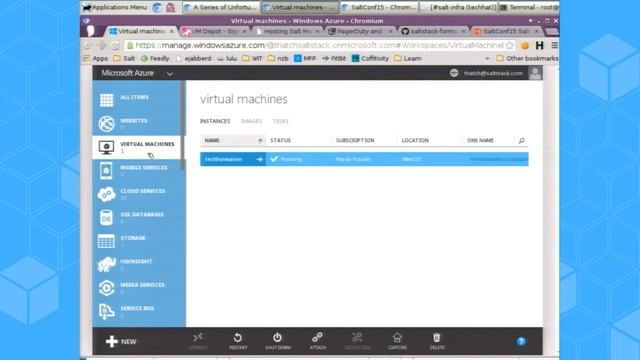
Task: Capture the selected virtual machine
Action: point(397,341)
